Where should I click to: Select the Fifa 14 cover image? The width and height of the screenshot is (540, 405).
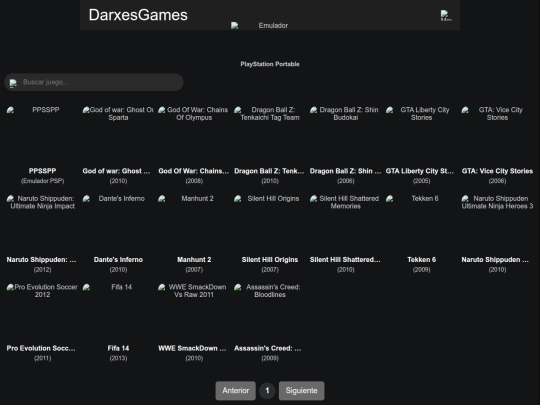click(x=118, y=312)
